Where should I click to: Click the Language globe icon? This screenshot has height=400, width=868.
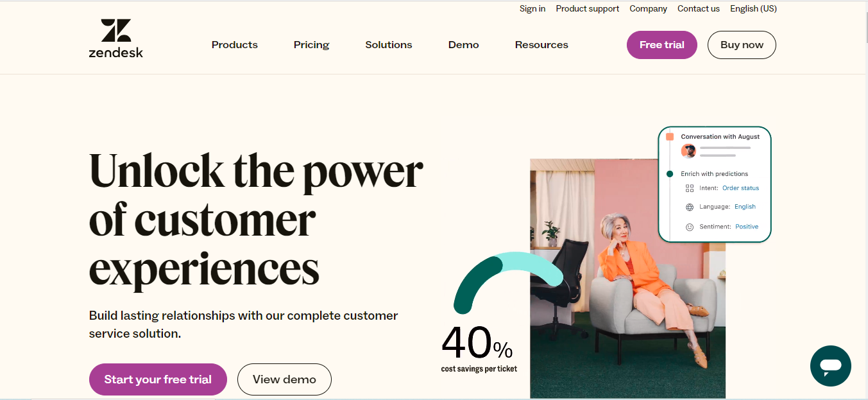pyautogui.click(x=690, y=207)
